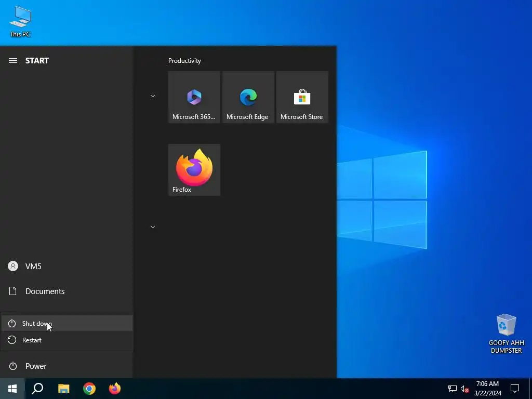This screenshot has height=399, width=532.
Task: Open the Microsoft Store tile
Action: [302, 97]
